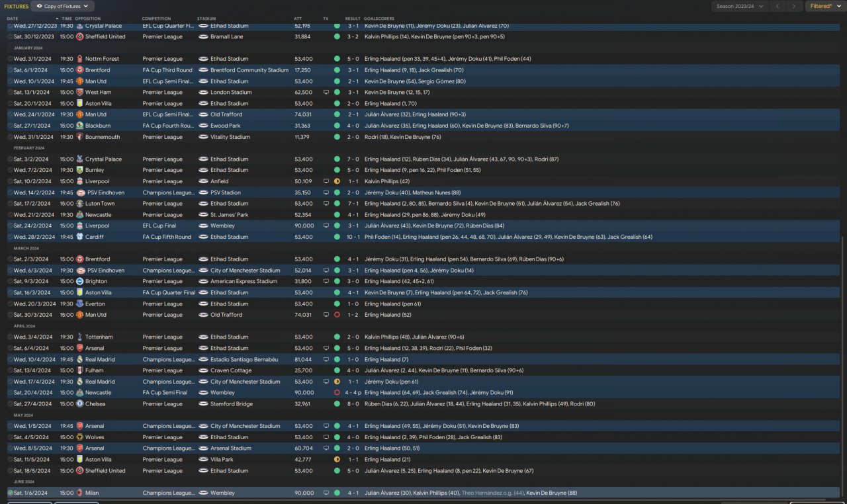Click the TV icon on the Milan row
Viewport: 847px width, 504px height.
[326, 493]
